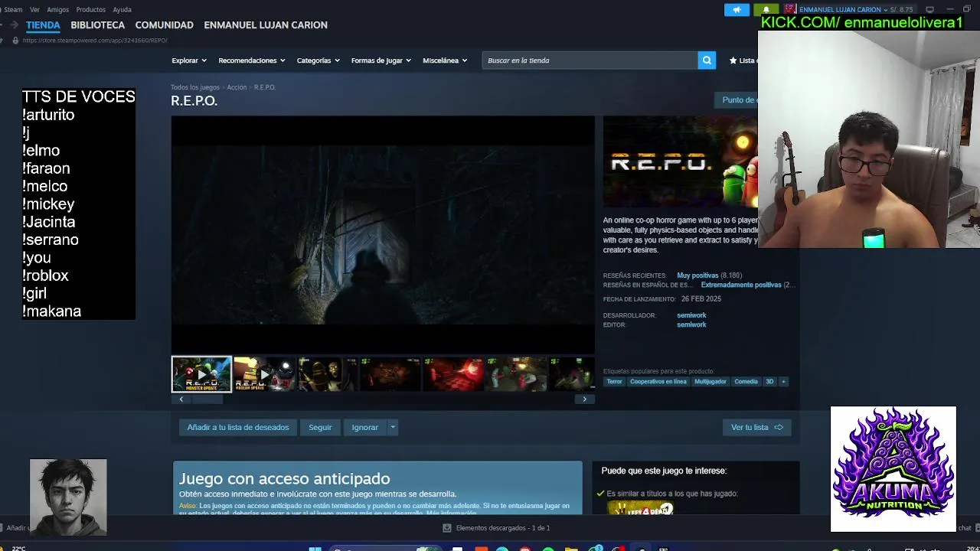The image size is (980, 551).
Task: Click the weather widget on taskbar
Action: tap(14, 548)
